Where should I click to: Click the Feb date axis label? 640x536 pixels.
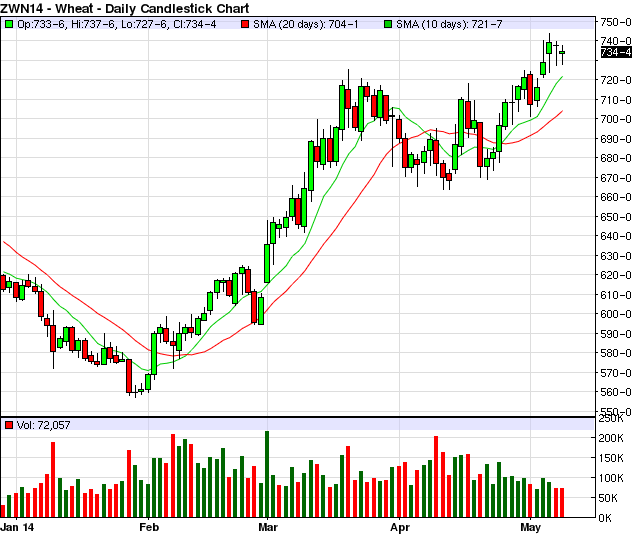[x=149, y=527]
